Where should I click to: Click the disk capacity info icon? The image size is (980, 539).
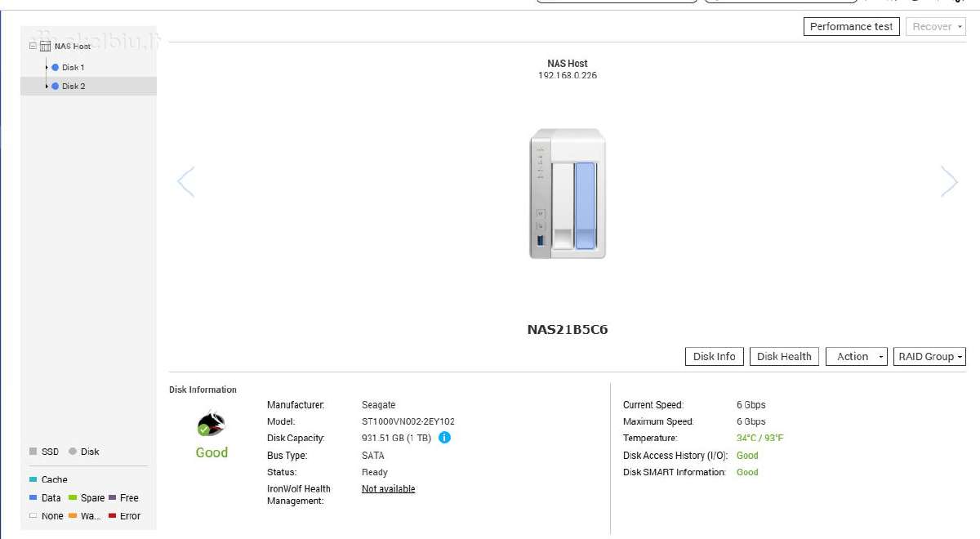point(444,438)
